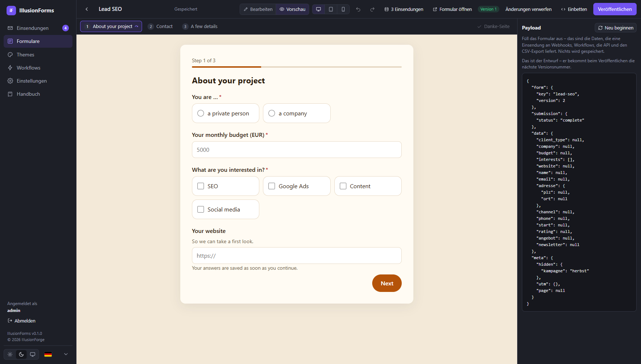Click Formular öffnen link

pos(452,9)
